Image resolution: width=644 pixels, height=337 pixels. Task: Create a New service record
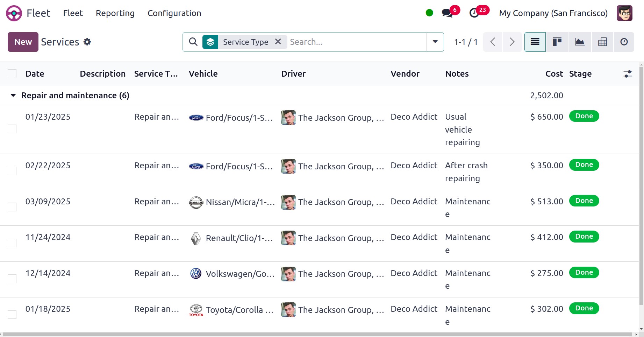[x=23, y=42]
